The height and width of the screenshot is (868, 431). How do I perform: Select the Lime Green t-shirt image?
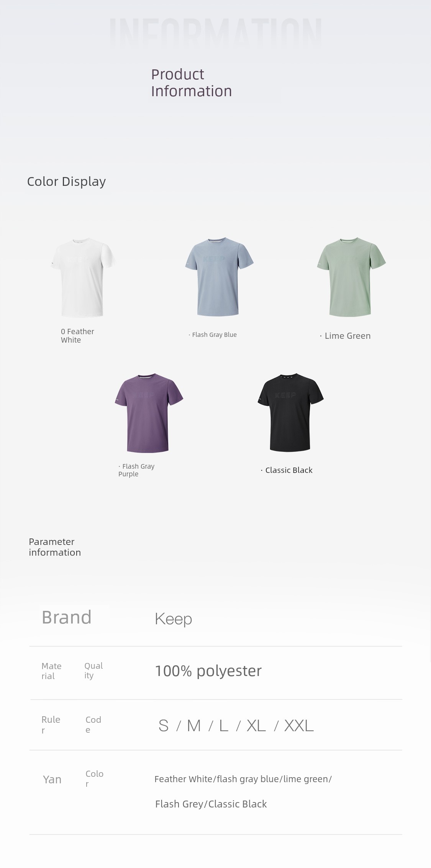[351, 277]
